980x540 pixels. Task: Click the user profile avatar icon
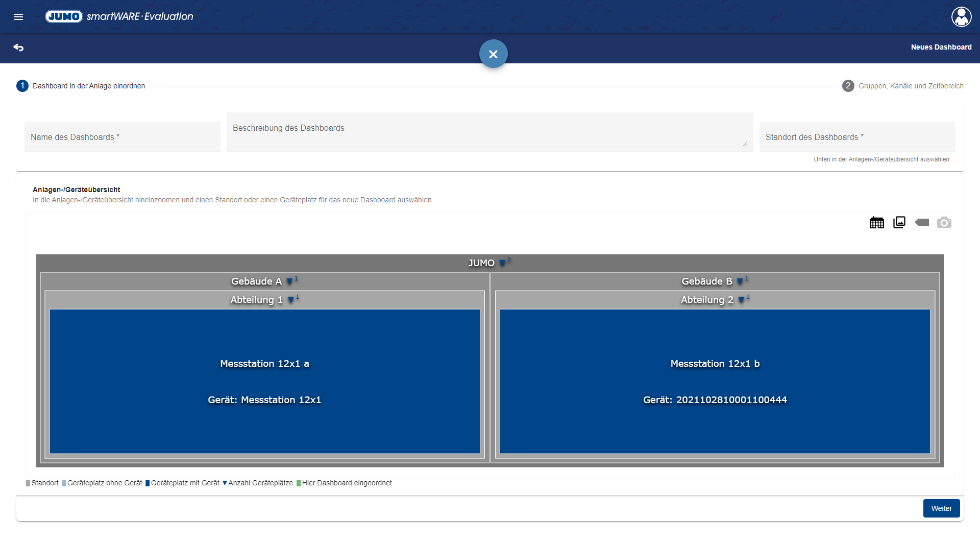coord(961,17)
